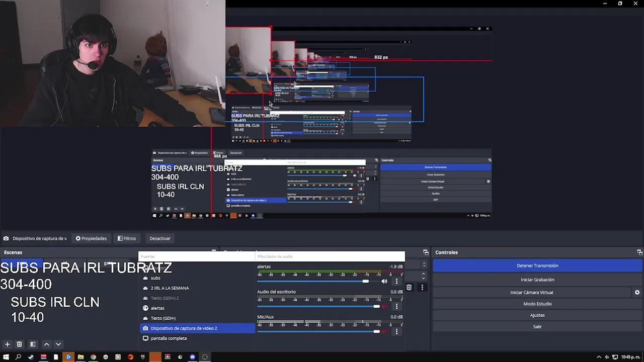
Task: Open scene filters icon in Escenas toolbar
Action: pos(33,344)
